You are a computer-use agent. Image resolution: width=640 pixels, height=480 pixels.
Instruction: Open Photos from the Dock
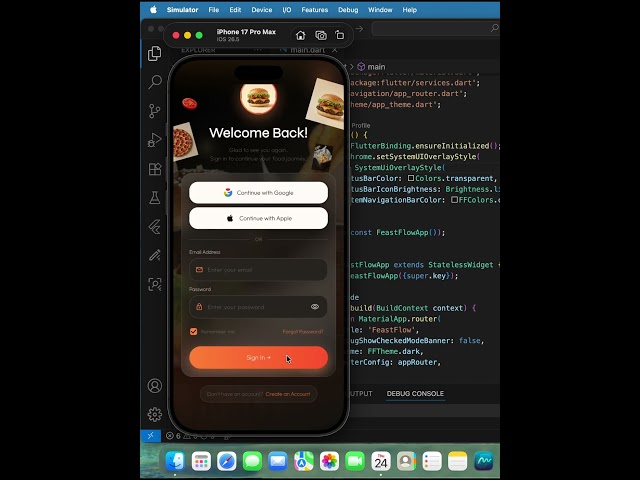(329, 462)
